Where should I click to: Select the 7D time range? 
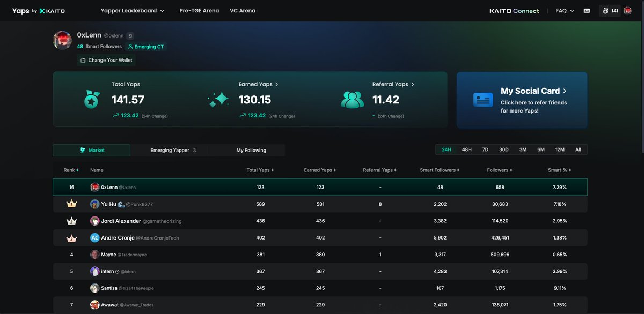(485, 150)
